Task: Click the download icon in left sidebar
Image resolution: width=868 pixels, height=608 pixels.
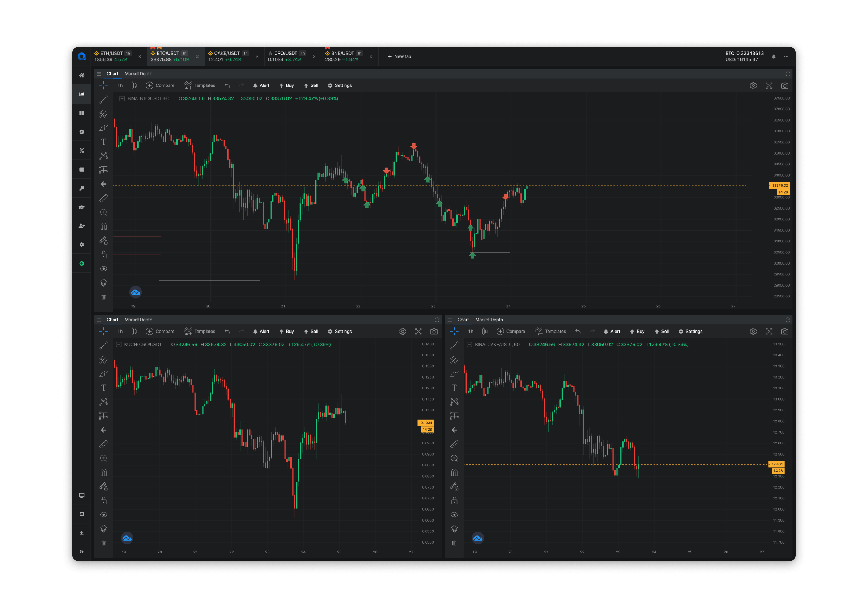Action: pos(82,533)
